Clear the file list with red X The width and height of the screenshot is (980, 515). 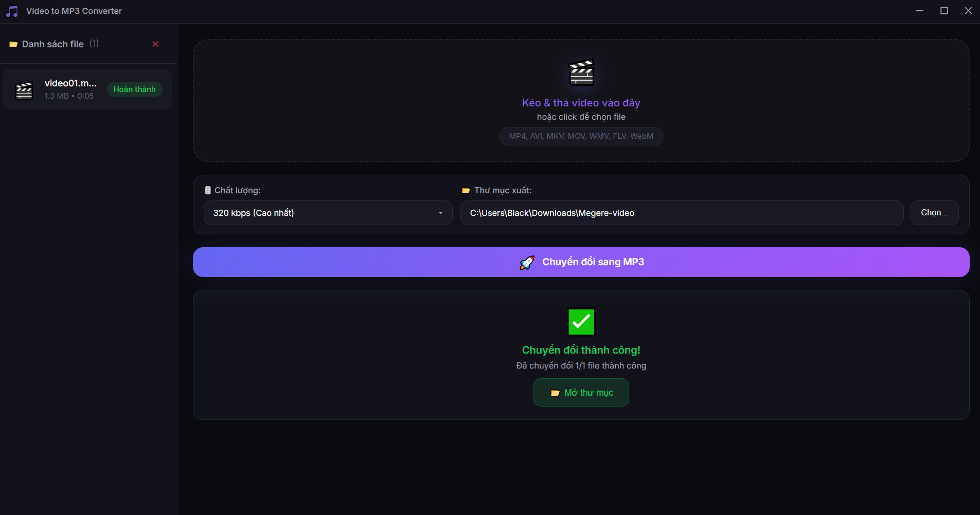[x=155, y=44]
